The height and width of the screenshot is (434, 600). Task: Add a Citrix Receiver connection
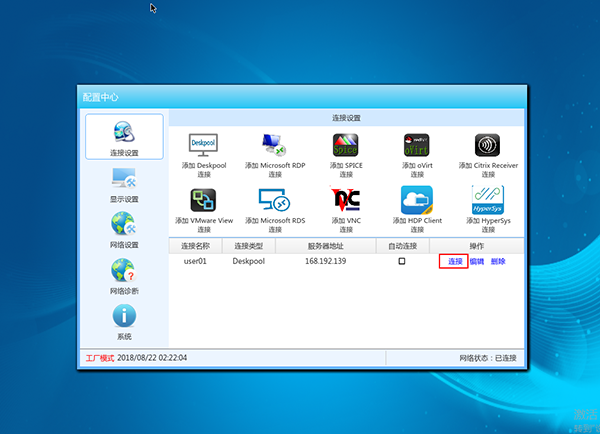pos(488,155)
